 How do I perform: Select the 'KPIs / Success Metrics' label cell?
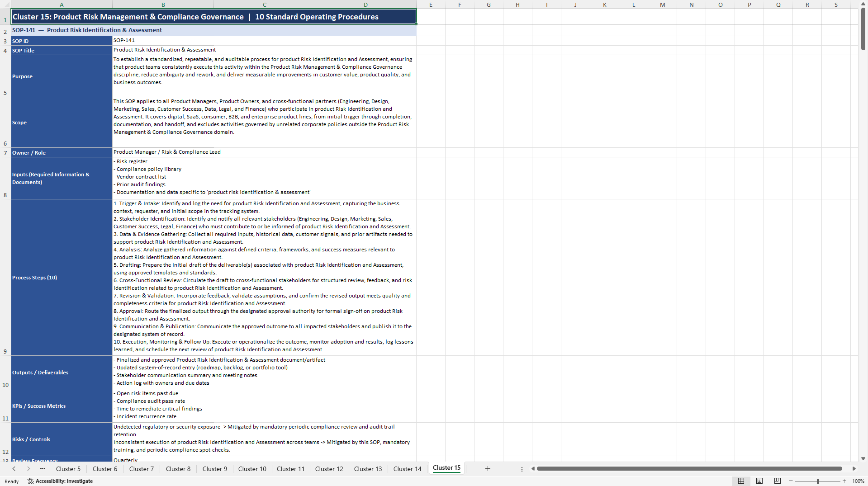62,406
